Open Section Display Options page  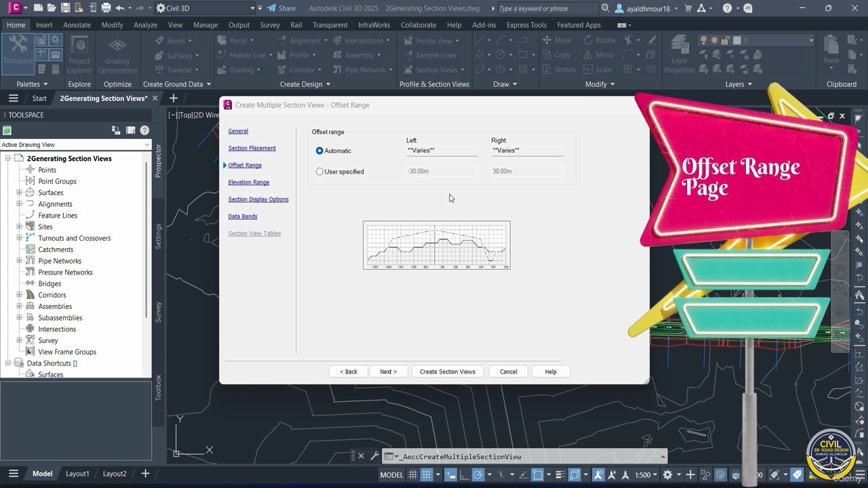tap(258, 199)
